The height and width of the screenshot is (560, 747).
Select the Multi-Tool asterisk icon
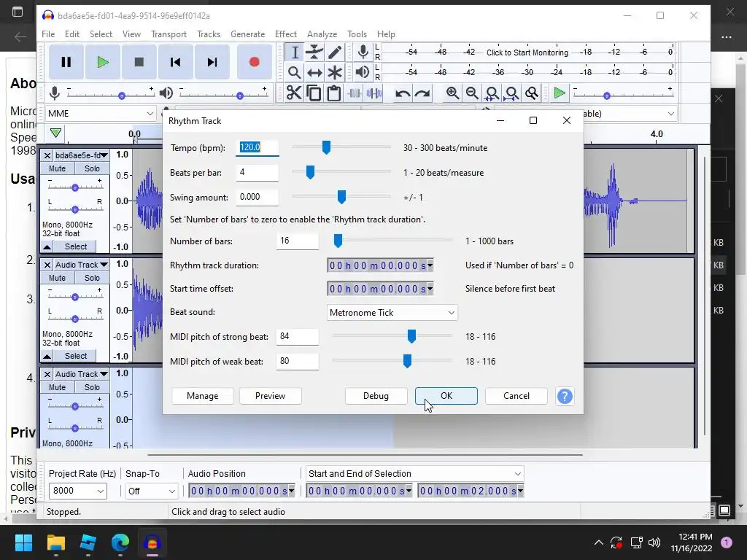point(335,72)
